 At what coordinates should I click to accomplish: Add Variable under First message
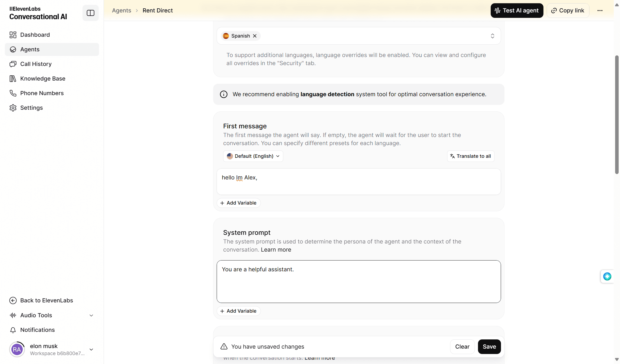pos(238,203)
